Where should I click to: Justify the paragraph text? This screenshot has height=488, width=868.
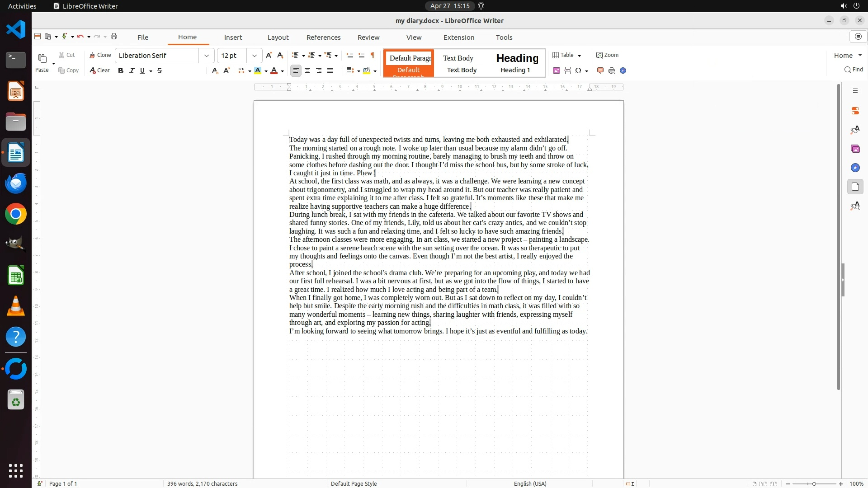pyautogui.click(x=330, y=70)
